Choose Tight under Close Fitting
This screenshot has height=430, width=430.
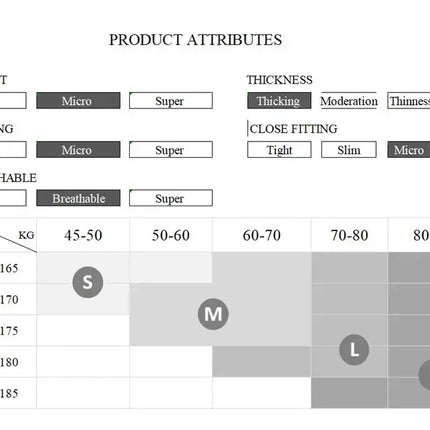[x=279, y=150]
